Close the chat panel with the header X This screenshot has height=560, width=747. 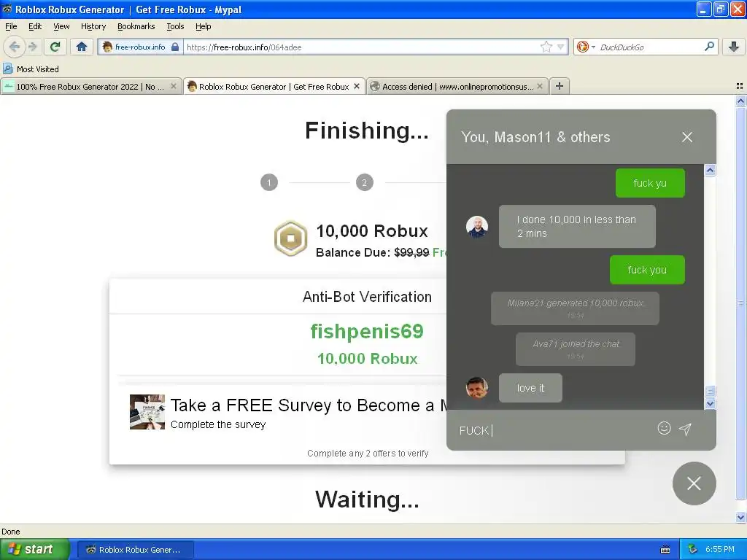(687, 137)
